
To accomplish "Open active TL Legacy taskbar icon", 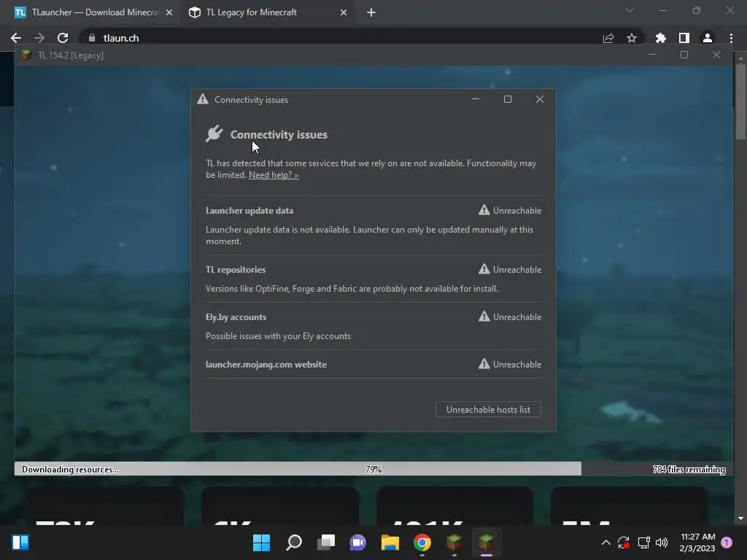I will coord(487,542).
